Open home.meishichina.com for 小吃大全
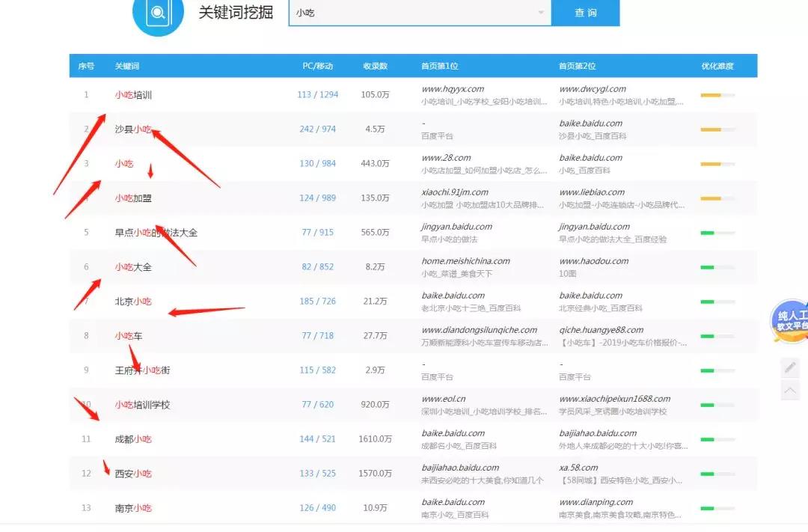This screenshot has height=532, width=808. [465, 260]
